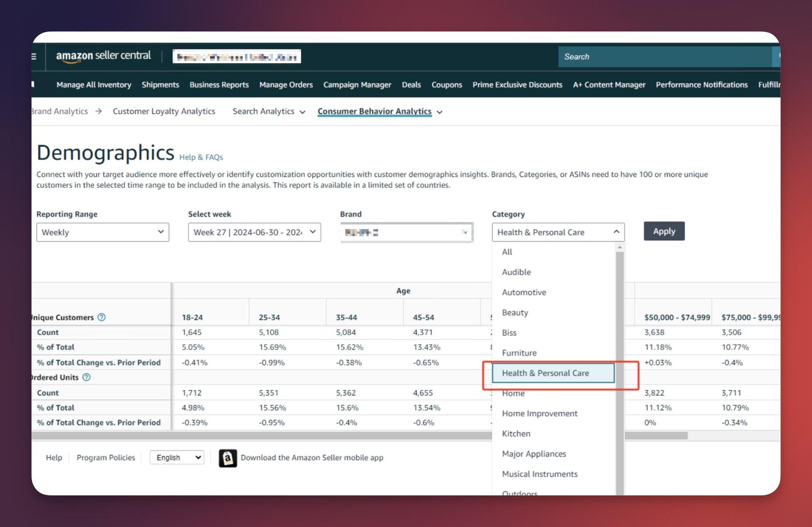The width and height of the screenshot is (812, 527).
Task: Expand Search Analytics menu
Action: (x=269, y=111)
